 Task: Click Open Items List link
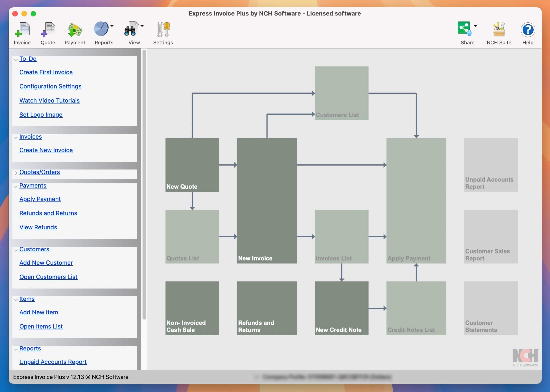point(41,326)
